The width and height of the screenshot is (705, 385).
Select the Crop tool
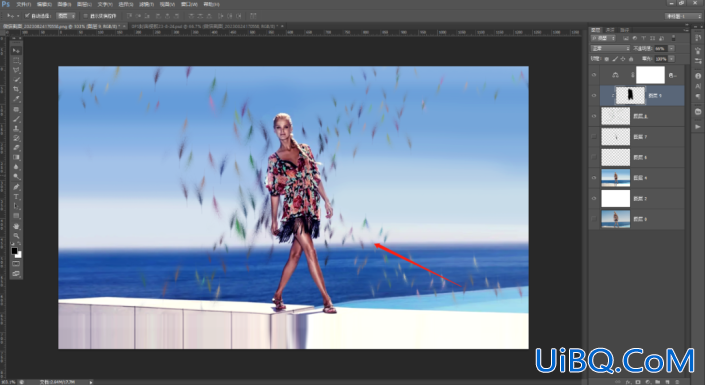[x=16, y=90]
